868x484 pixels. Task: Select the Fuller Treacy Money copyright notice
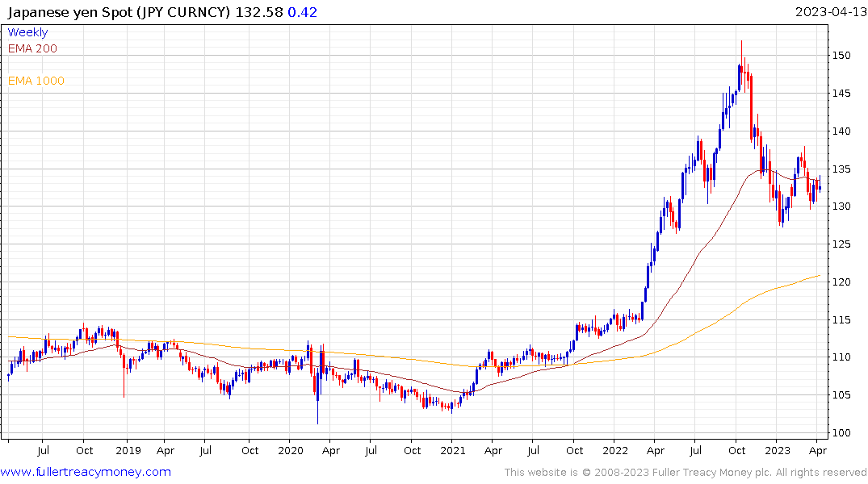686,473
